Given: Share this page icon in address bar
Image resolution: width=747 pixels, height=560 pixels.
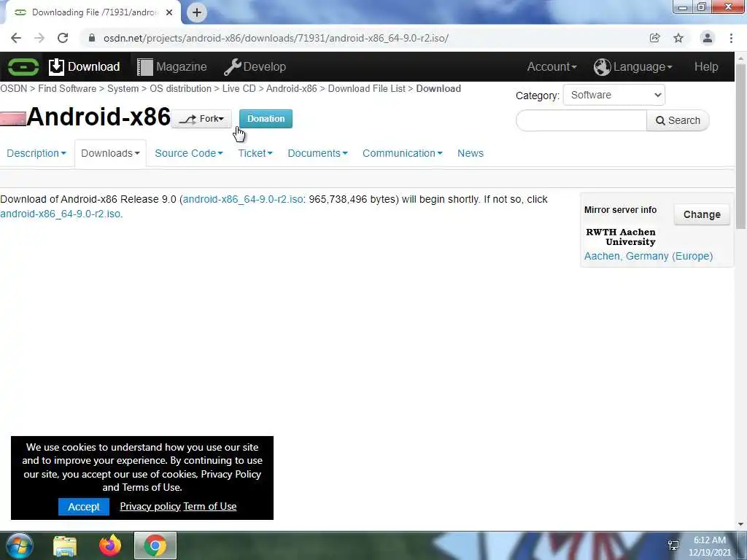Looking at the screenshot, I should pos(654,38).
